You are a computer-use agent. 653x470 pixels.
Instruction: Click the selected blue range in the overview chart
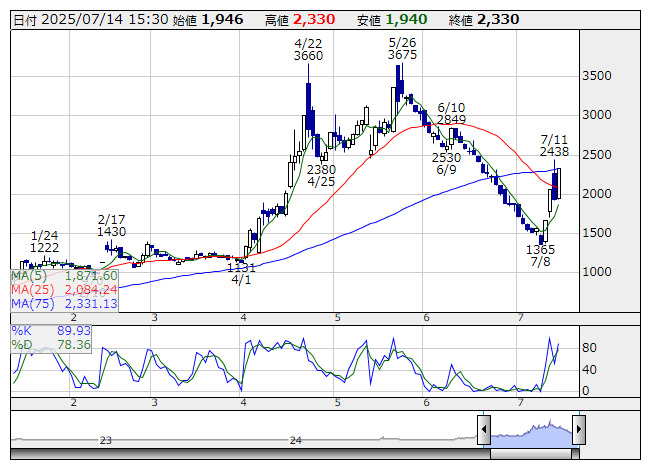coord(531,435)
